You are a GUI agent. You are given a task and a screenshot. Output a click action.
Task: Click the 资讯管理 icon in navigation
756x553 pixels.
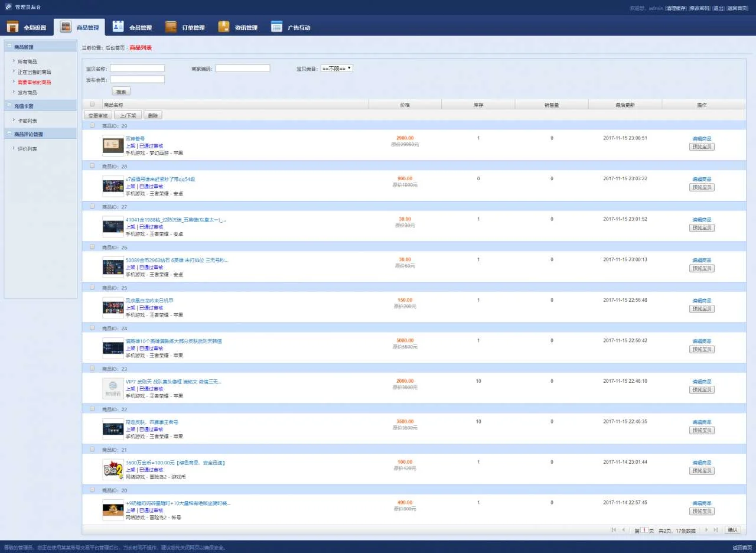point(224,27)
